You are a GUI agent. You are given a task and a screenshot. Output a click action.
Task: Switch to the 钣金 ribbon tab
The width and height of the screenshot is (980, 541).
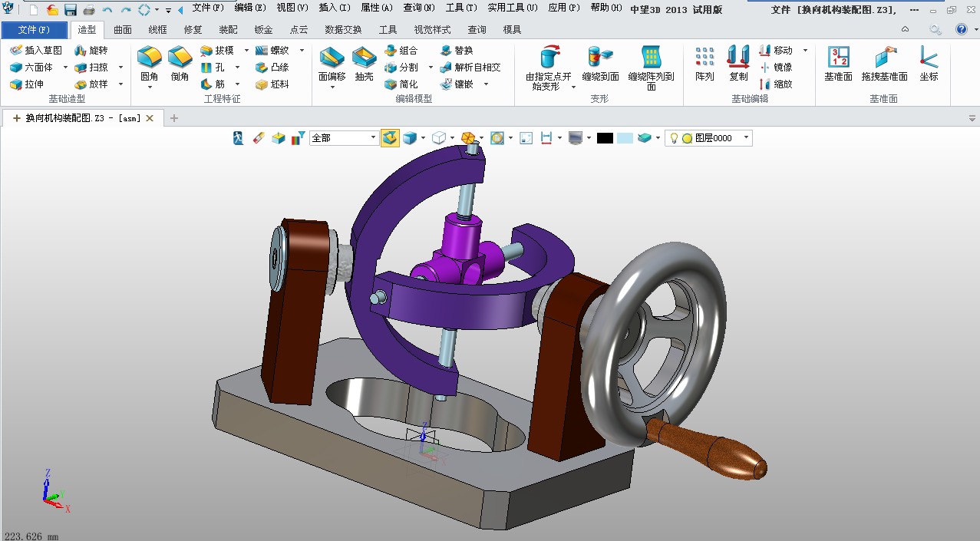(263, 29)
